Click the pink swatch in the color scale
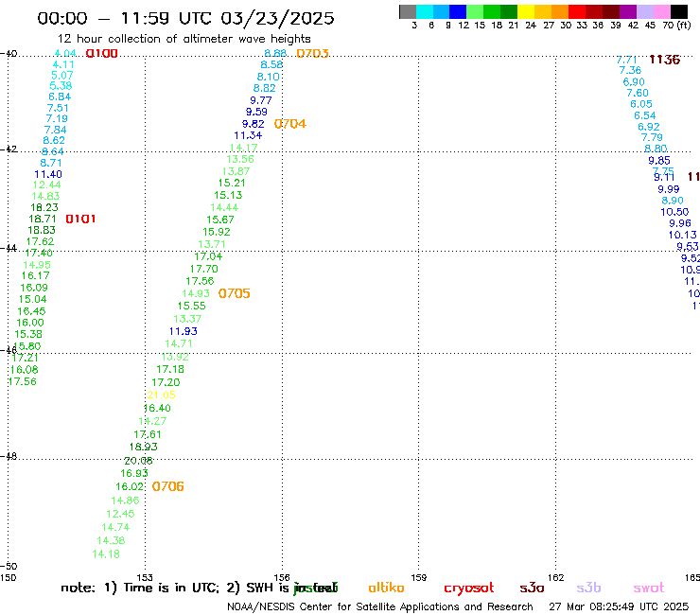Image resolution: width=700 pixels, height=615 pixels. (661, 11)
